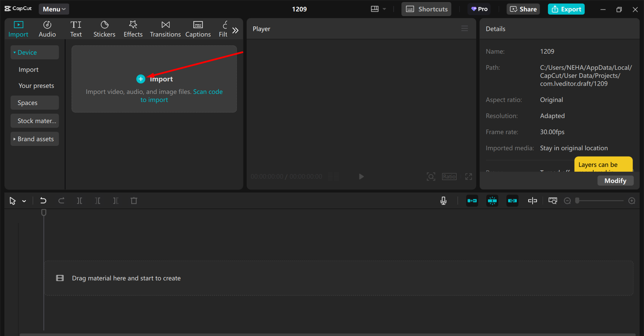
Task: Expand the Brand assets section
Action: pyautogui.click(x=35, y=139)
